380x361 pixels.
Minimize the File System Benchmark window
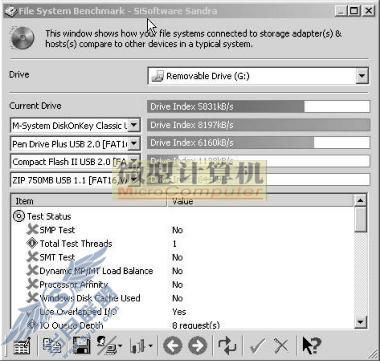pyautogui.click(x=341, y=11)
